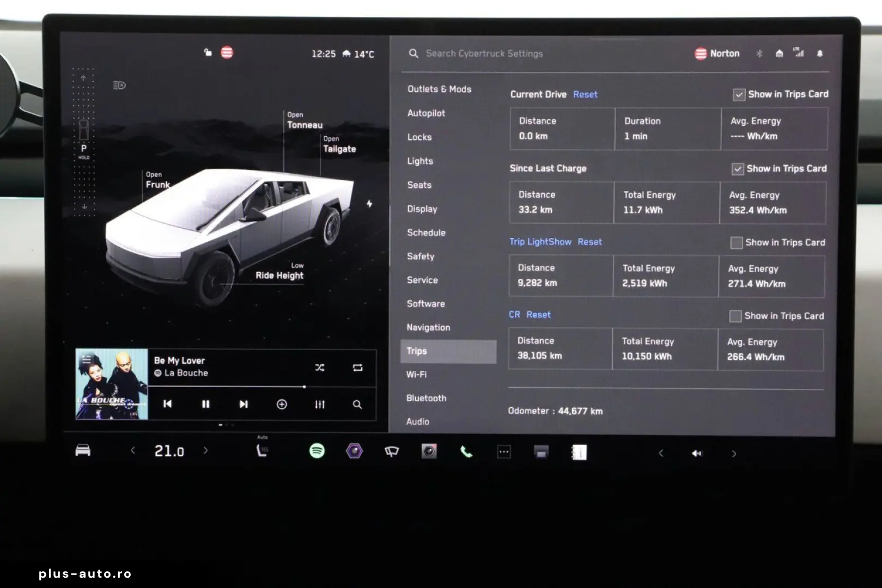The height and width of the screenshot is (588, 882).
Task: Skip to the next track
Action: [x=244, y=404]
